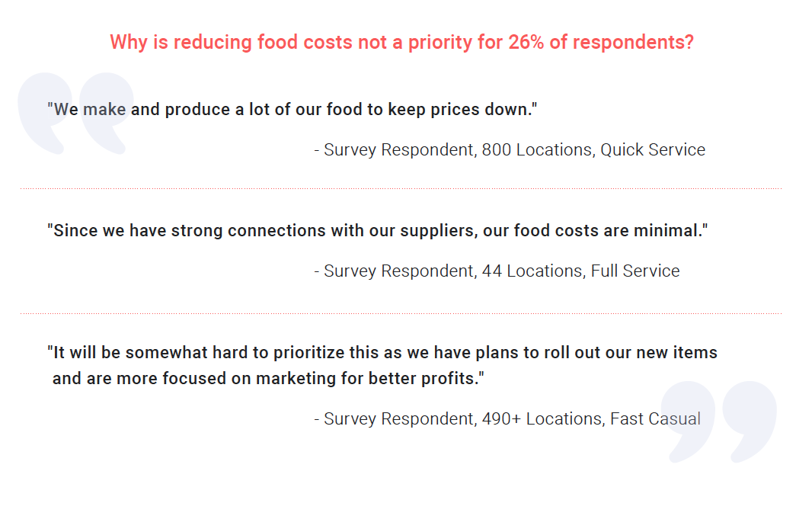The image size is (812, 516).
Task: Click the words "Fast Casual" in the attribution
Action: (655, 418)
